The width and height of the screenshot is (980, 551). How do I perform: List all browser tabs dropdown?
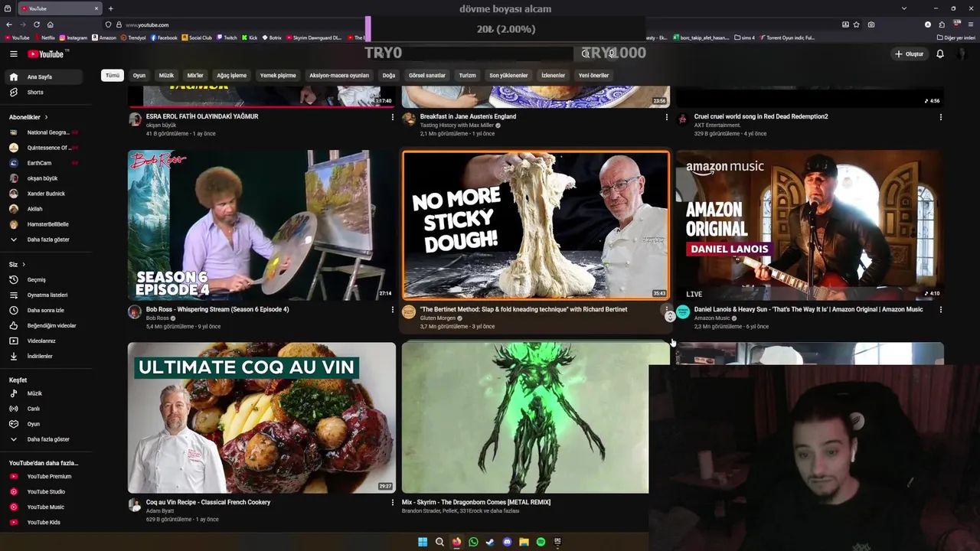click(904, 8)
